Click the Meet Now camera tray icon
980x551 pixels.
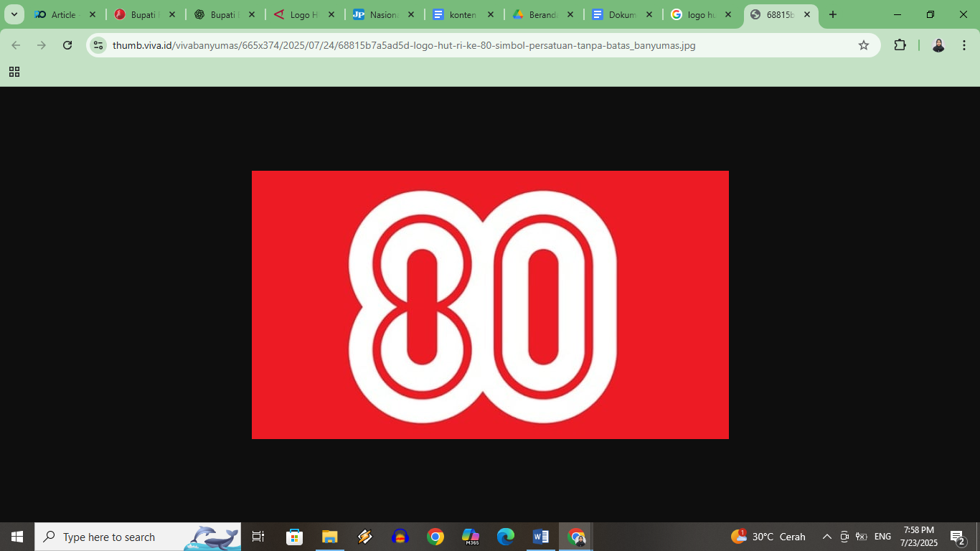(844, 537)
